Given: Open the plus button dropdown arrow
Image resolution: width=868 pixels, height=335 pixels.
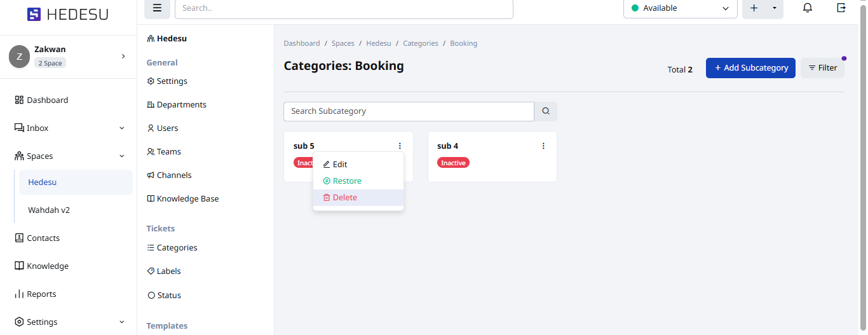Looking at the screenshot, I should coord(774,8).
